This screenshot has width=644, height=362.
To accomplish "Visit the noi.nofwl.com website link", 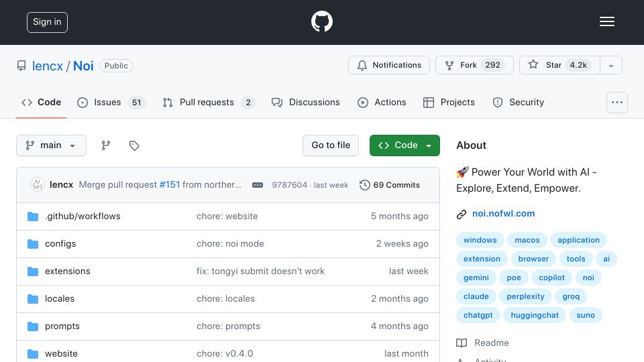I will click(x=503, y=213).
